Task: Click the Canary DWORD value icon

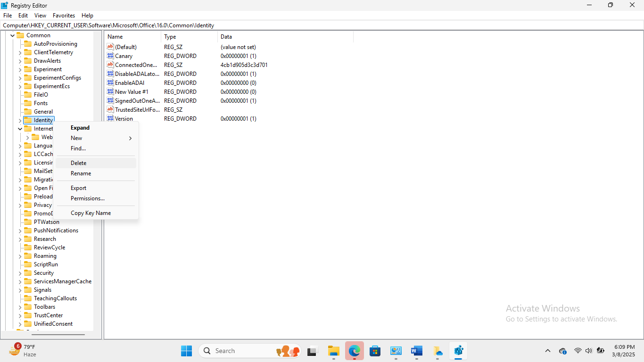Action: point(110,56)
